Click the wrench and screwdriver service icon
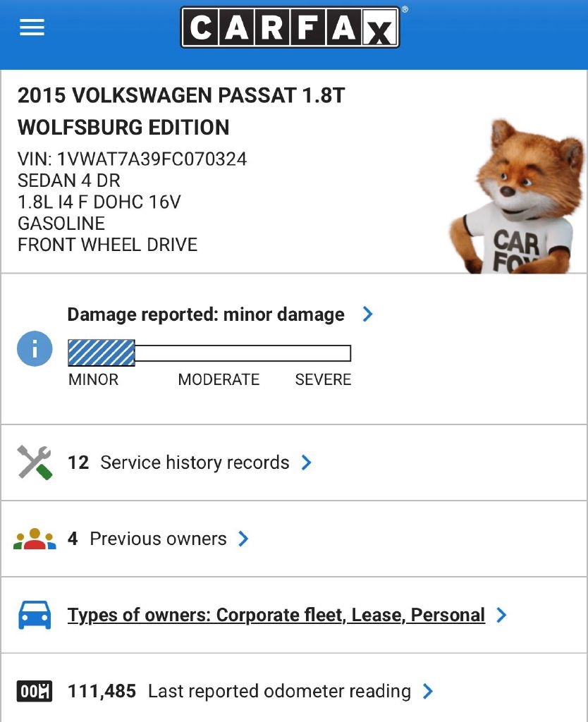The image size is (588, 722). 35,463
